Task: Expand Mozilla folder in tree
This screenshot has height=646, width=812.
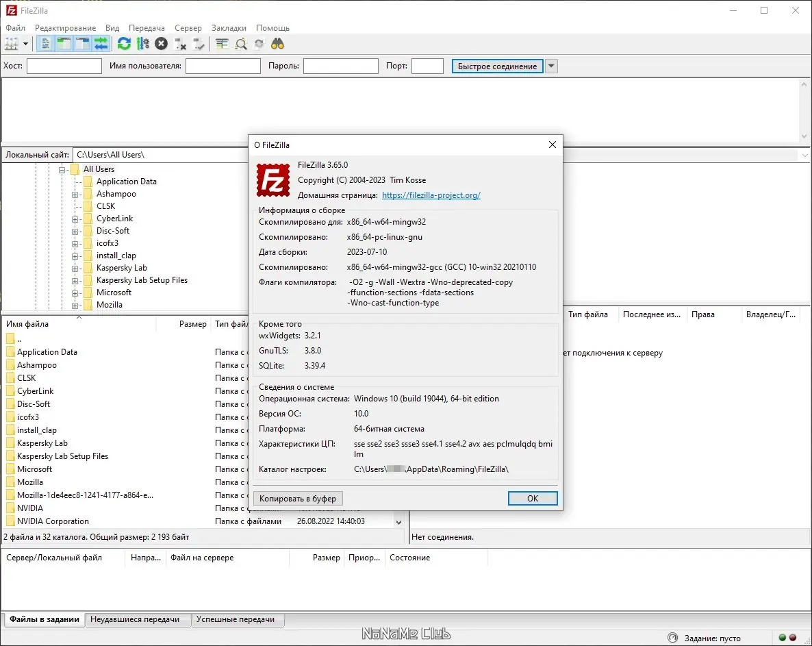Action: (x=75, y=306)
